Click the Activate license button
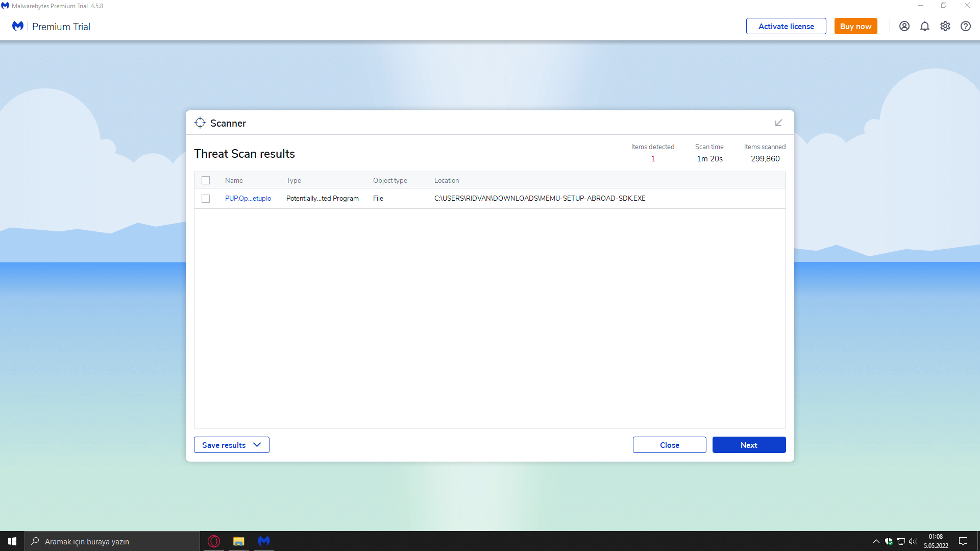980x551 pixels. (x=786, y=26)
